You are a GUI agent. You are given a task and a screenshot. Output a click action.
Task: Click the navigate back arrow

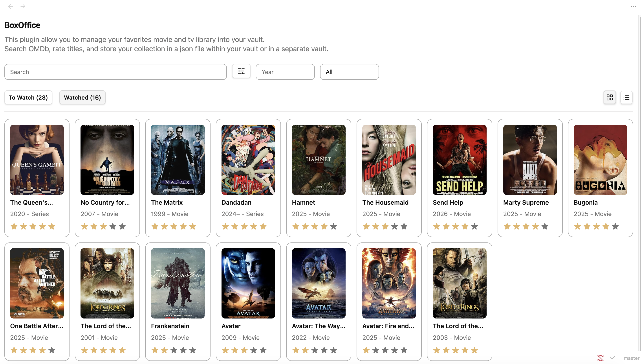(11, 6)
